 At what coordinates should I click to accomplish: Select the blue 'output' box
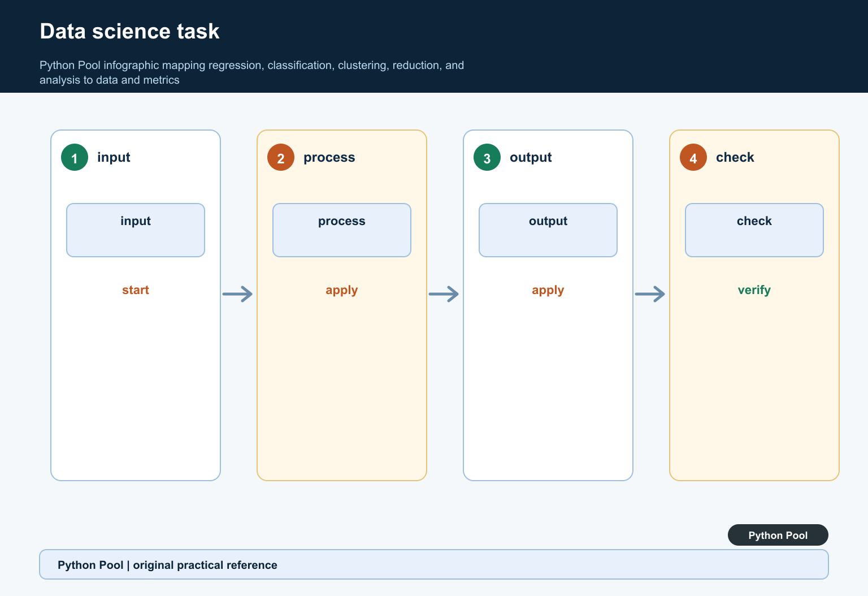point(548,230)
